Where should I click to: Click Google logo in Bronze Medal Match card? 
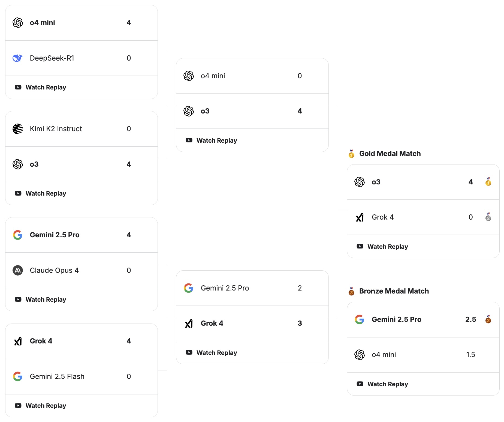pyautogui.click(x=360, y=319)
